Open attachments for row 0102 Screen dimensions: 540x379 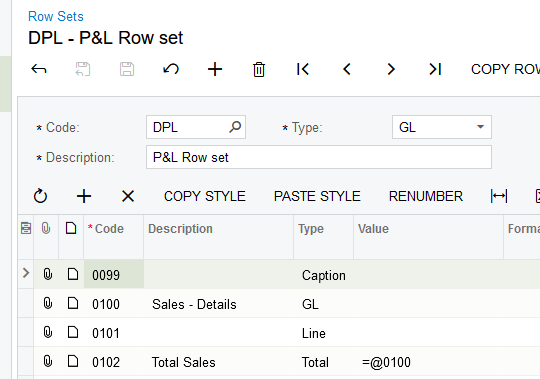click(48, 361)
